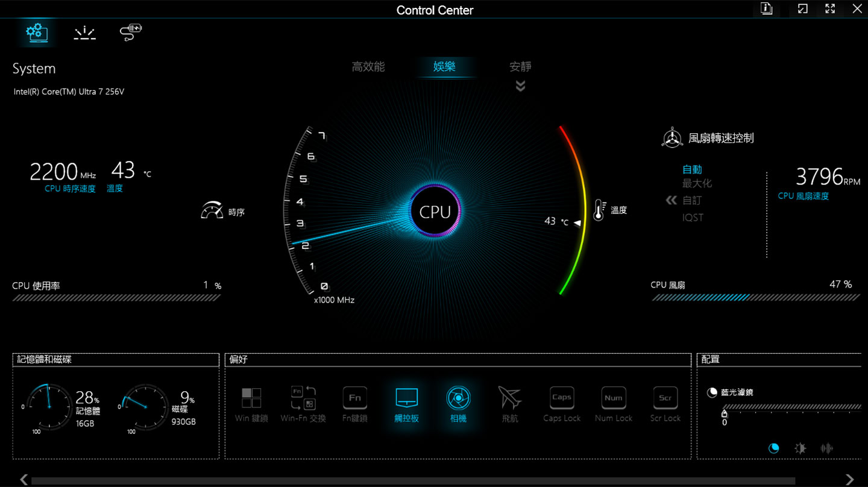
Task: Click the info icon in title bar
Action: tap(766, 9)
